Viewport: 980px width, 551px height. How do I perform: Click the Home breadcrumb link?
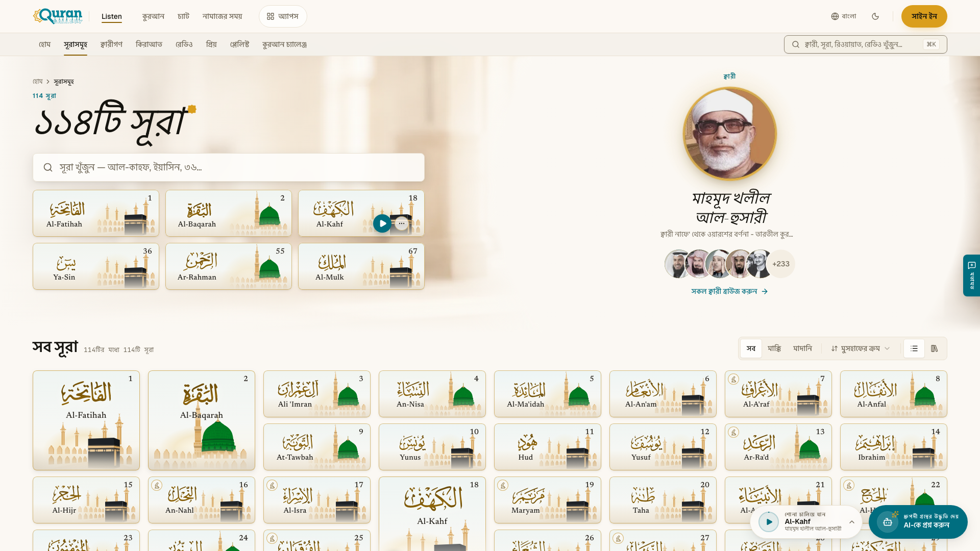[38, 82]
